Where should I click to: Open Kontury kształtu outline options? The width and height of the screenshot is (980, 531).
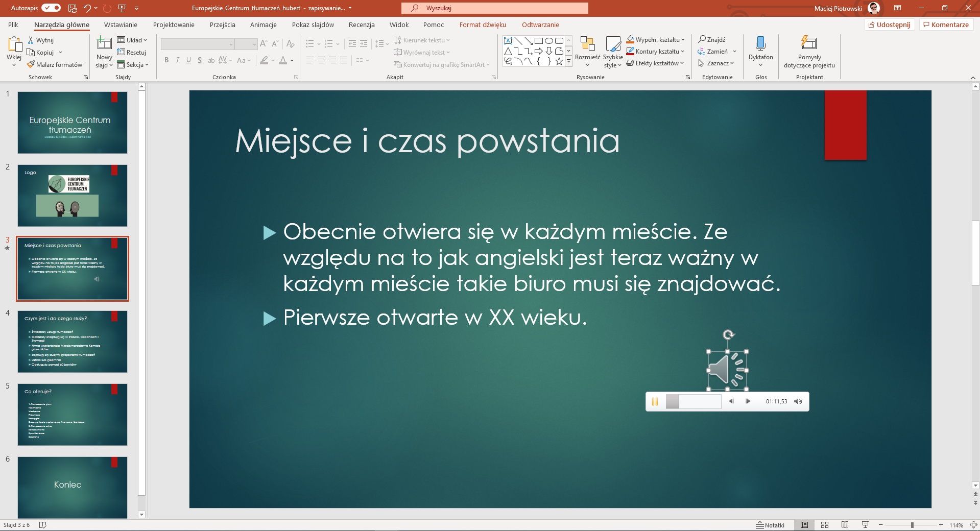[656, 51]
